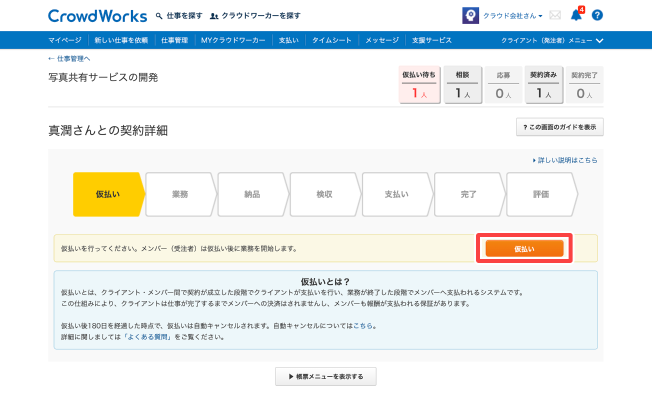The image size is (652, 400).
Task: Open マイページ in the navigation bar
Action: click(65, 40)
